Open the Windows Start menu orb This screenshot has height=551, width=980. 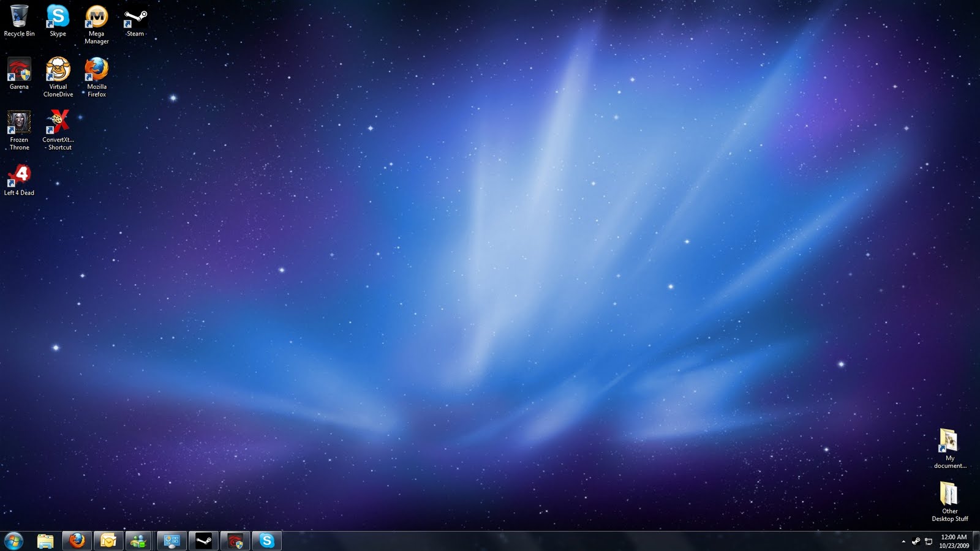pos(13,541)
